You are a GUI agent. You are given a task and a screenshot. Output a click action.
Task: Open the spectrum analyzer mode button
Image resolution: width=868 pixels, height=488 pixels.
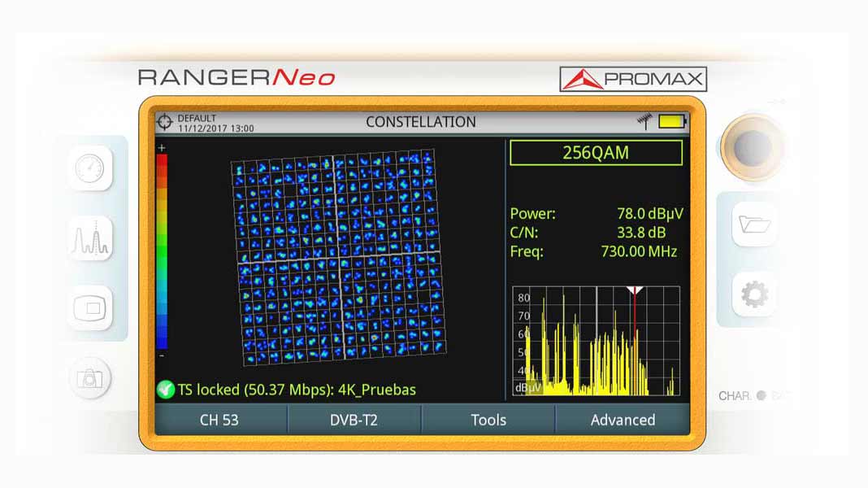[91, 238]
